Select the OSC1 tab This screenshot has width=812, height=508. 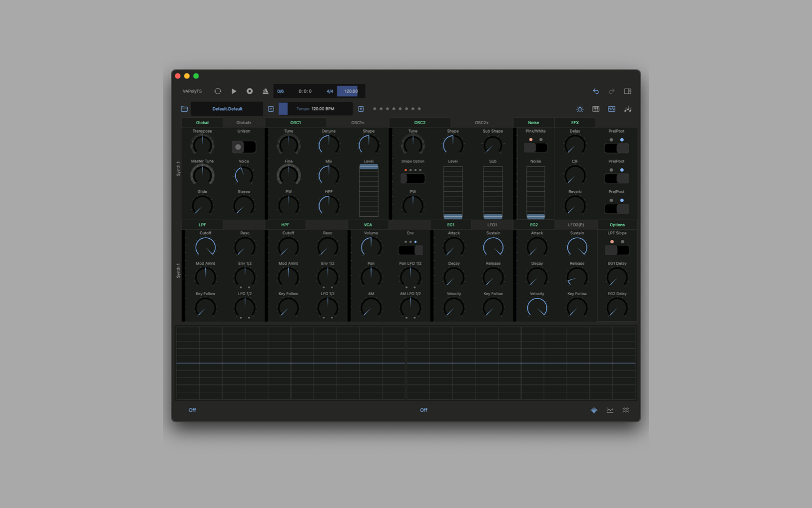[x=295, y=122]
